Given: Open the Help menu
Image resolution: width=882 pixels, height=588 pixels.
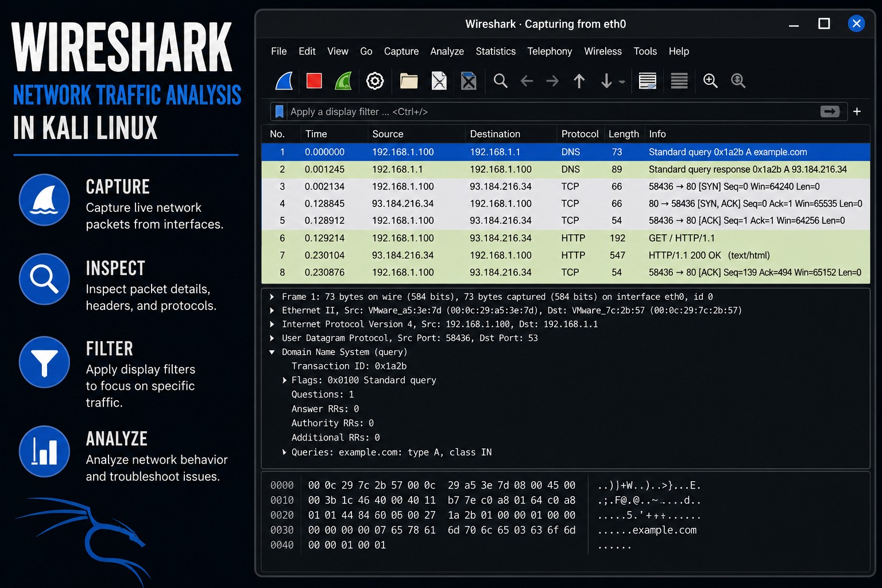Looking at the screenshot, I should 679,52.
